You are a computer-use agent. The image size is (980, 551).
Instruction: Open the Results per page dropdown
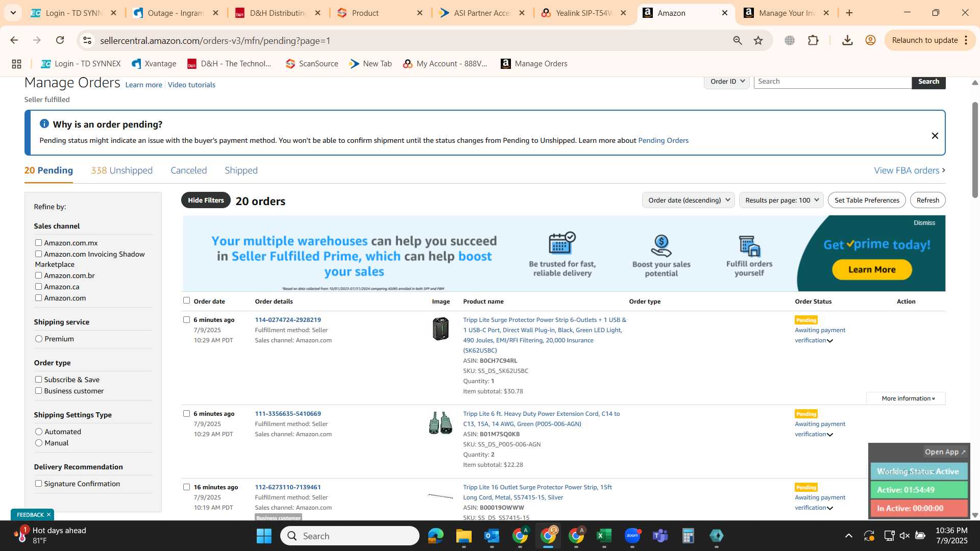781,200
